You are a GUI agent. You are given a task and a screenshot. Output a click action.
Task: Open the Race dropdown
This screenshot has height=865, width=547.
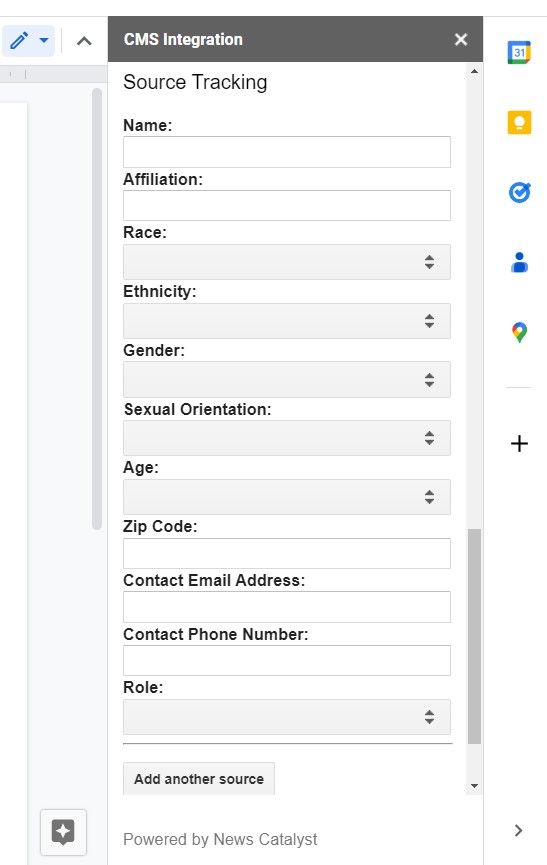tap(287, 261)
